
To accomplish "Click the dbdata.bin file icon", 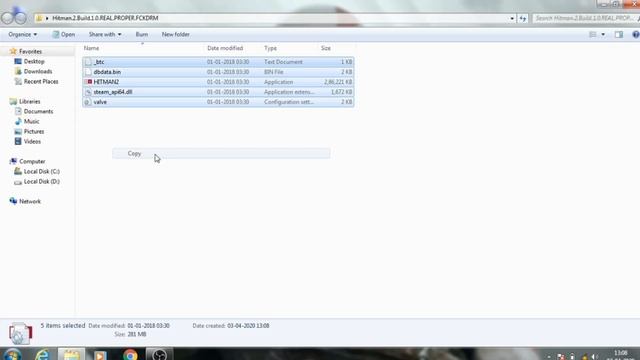I will [88, 72].
